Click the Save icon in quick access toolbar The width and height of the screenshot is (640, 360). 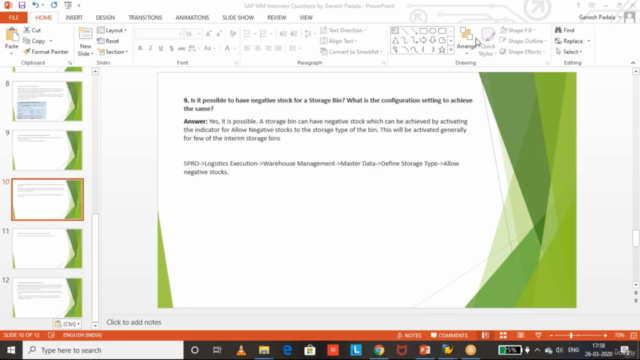pyautogui.click(x=22, y=5)
